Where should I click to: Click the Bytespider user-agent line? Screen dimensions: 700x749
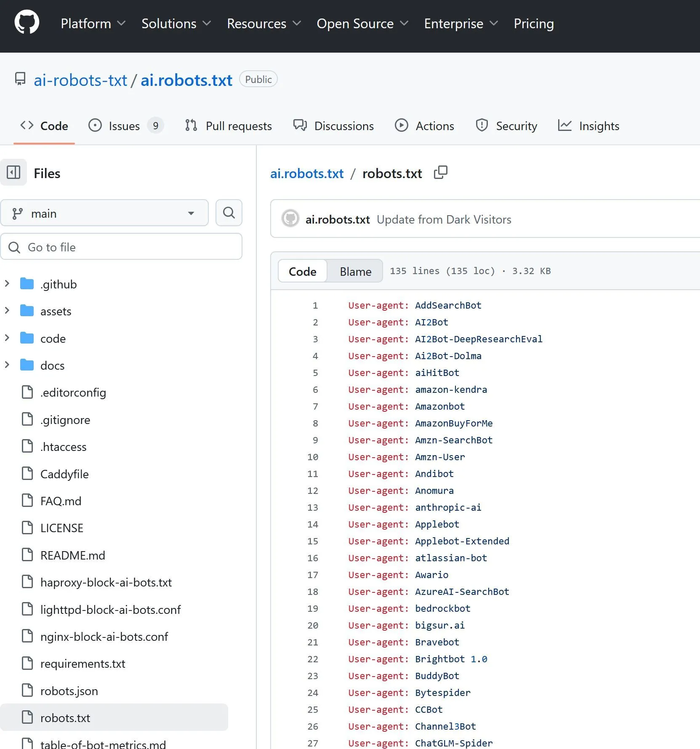[x=409, y=693]
